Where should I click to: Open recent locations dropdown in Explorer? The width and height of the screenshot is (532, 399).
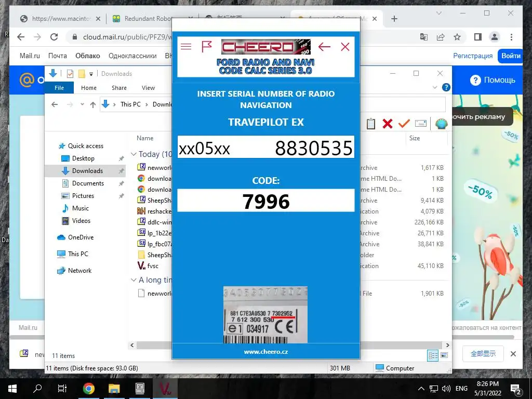coord(82,104)
